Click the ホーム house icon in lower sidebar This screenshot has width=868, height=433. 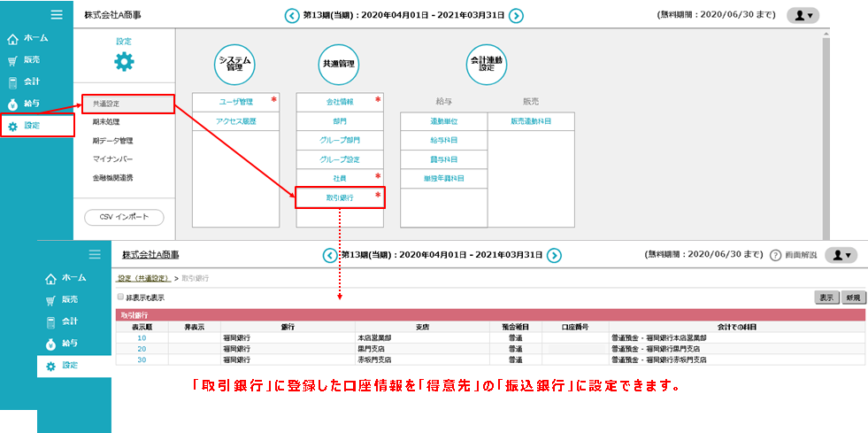coord(51,277)
